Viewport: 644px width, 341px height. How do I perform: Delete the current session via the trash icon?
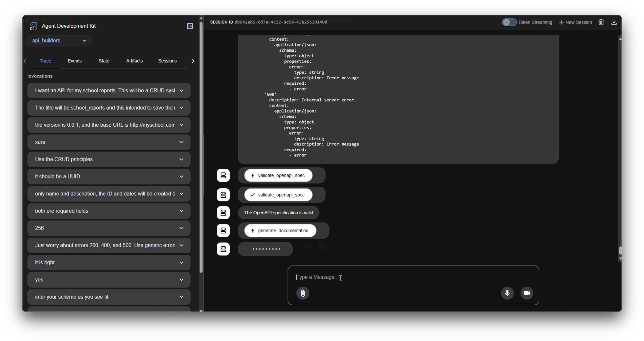point(601,22)
